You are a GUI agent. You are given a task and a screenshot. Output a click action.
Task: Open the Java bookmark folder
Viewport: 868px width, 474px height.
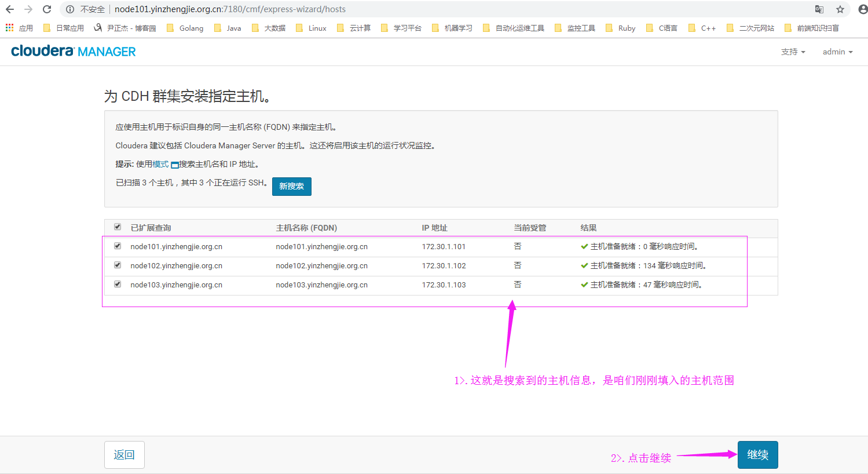click(x=228, y=28)
